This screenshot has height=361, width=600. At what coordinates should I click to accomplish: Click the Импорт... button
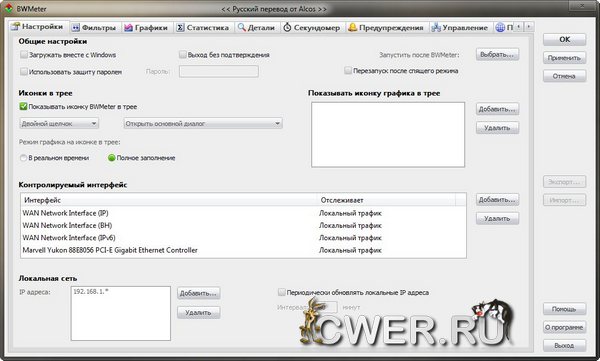(564, 200)
